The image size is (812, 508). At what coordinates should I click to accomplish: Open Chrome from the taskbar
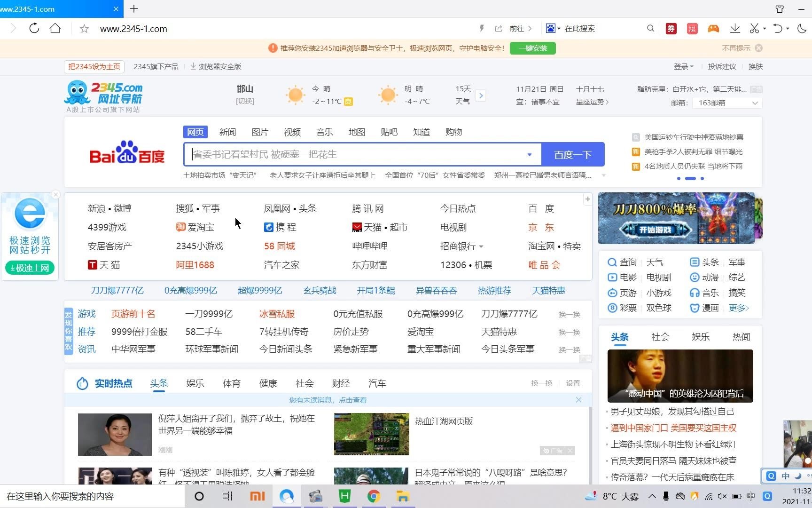coord(374,496)
